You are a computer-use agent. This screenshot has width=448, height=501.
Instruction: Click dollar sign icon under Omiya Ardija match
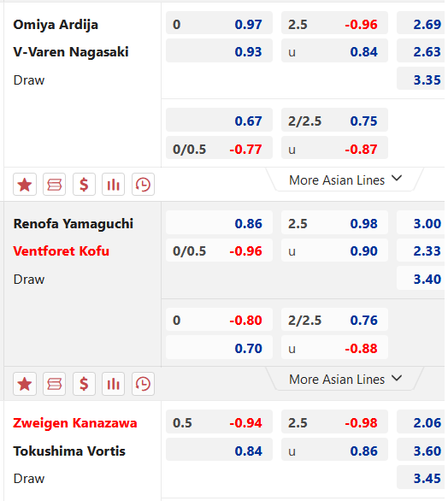coord(84,185)
